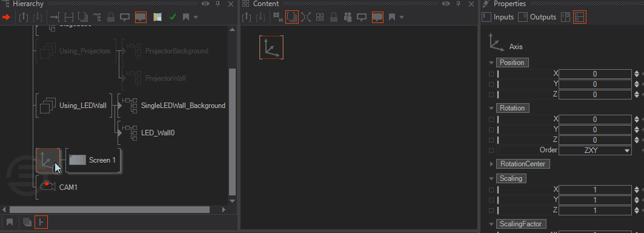Expand the RotationCenter section
Image resolution: width=644 pixels, height=233 pixels.
coord(492,164)
